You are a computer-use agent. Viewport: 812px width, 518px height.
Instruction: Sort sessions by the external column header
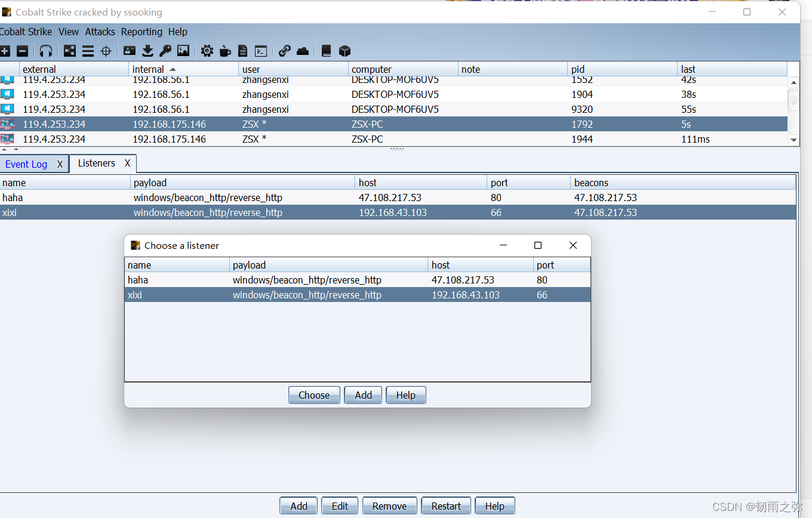coord(74,69)
